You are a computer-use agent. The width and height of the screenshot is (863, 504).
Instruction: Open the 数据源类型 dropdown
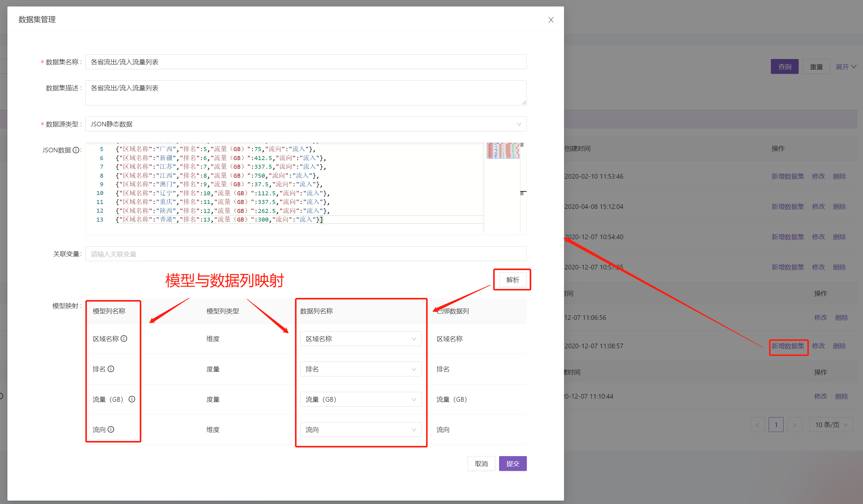coord(306,124)
